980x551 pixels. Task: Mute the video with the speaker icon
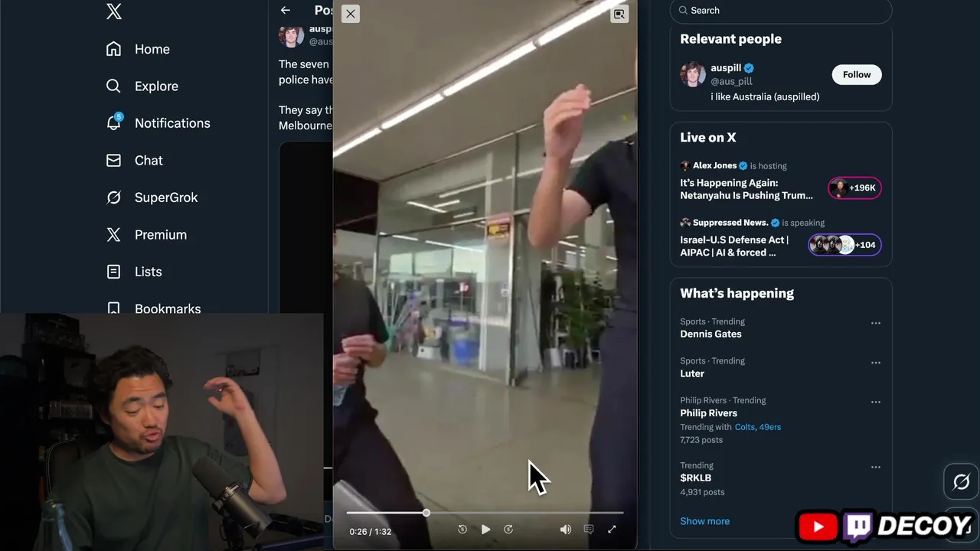[x=566, y=529]
